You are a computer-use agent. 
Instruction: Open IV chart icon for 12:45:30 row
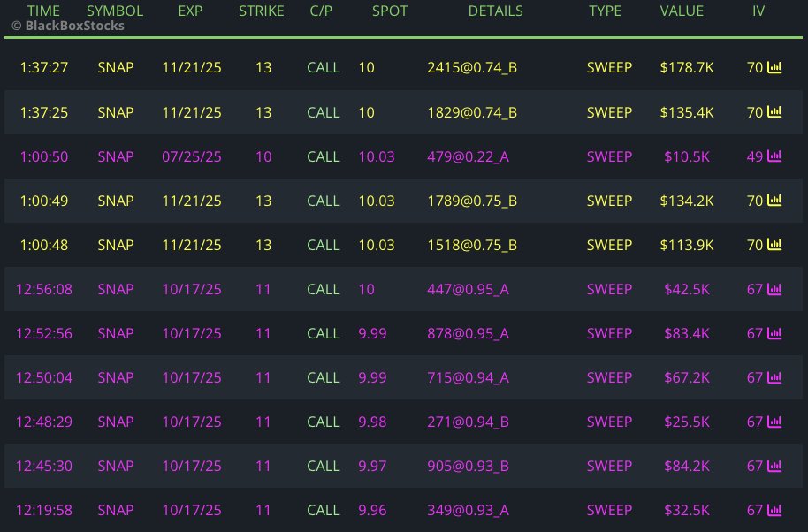point(774,466)
